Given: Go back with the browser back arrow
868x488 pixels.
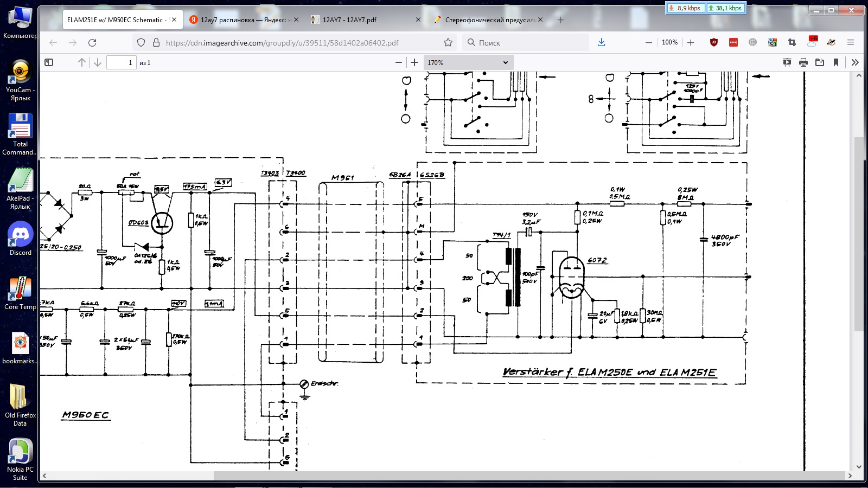Looking at the screenshot, I should pos(53,42).
